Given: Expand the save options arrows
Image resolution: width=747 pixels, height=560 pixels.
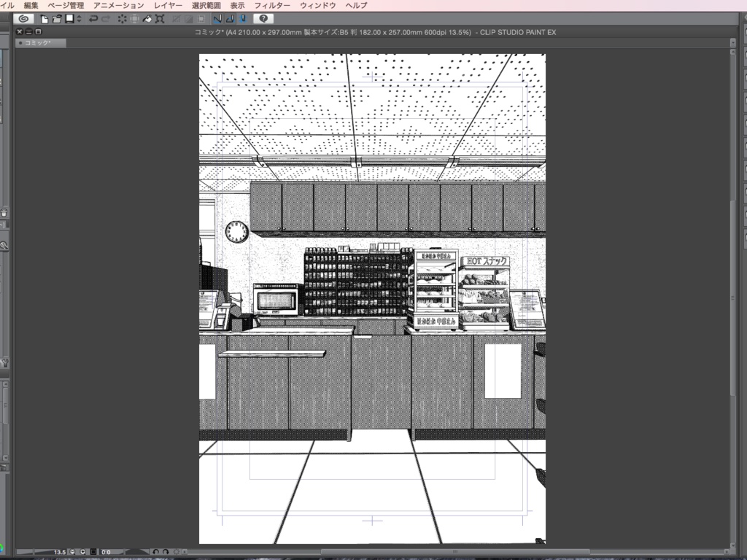Looking at the screenshot, I should tap(79, 19).
